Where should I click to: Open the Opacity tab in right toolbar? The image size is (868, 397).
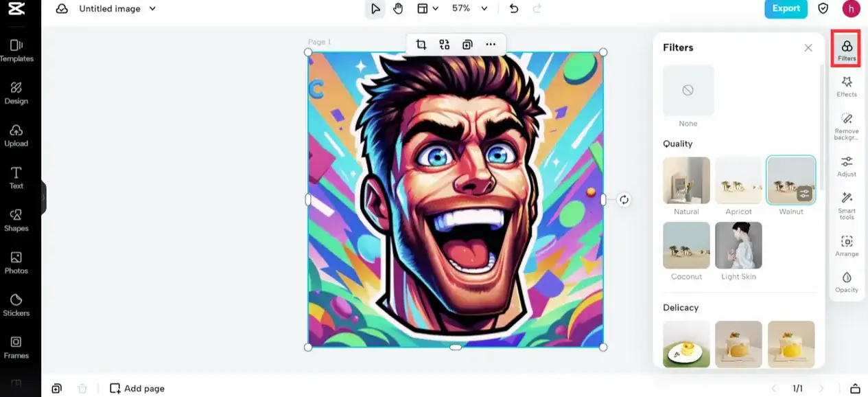coord(847,282)
